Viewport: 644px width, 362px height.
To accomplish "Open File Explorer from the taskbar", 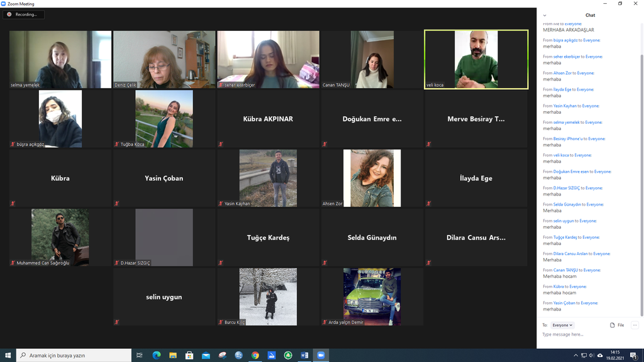I will point(173,355).
